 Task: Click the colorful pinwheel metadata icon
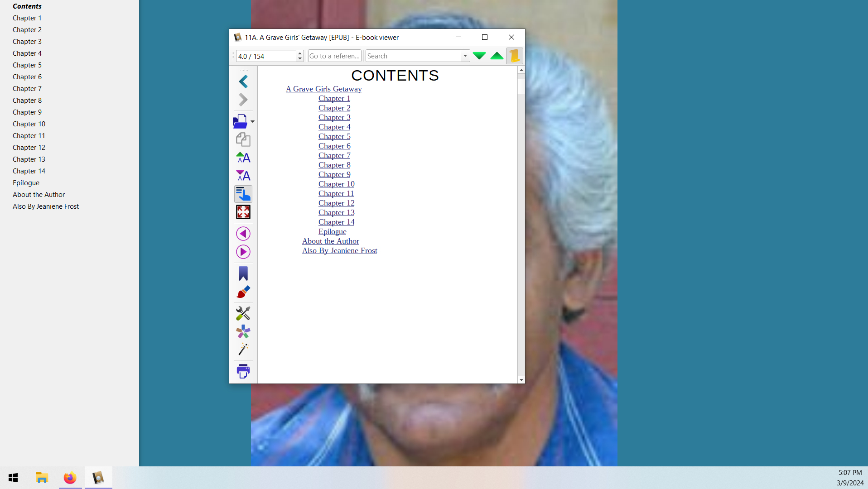point(243,331)
